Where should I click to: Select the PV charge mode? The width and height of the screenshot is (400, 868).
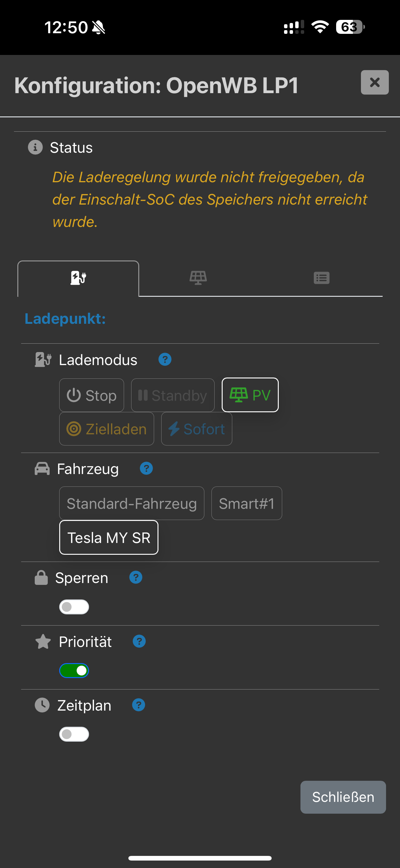250,395
